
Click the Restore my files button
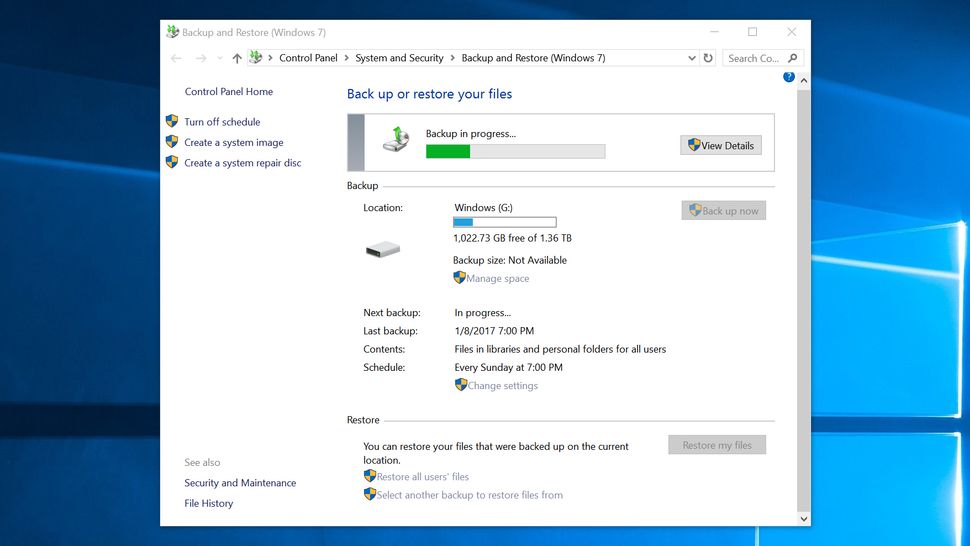tap(717, 445)
